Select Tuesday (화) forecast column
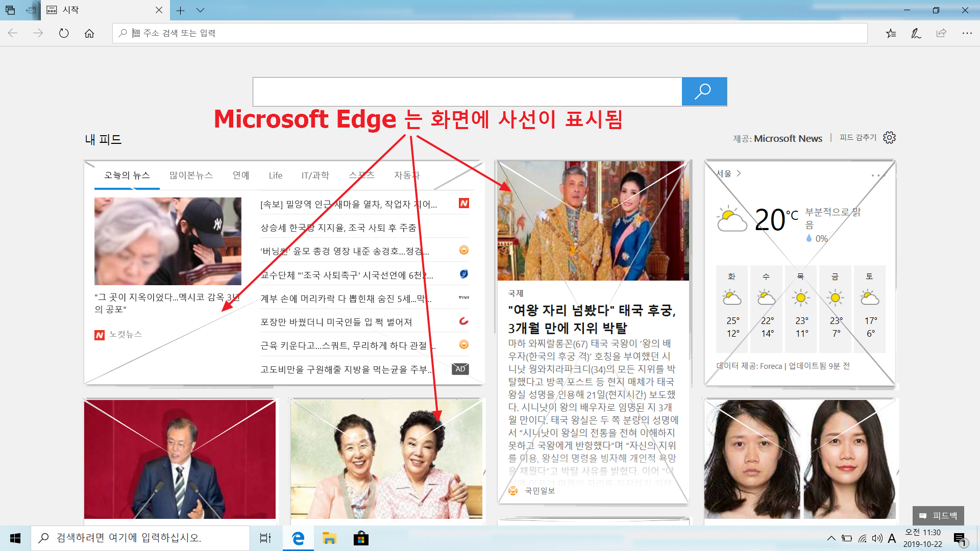 click(732, 309)
